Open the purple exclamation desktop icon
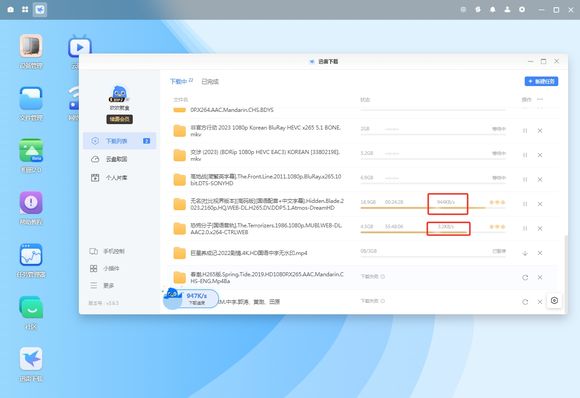The image size is (580, 398). tap(31, 202)
